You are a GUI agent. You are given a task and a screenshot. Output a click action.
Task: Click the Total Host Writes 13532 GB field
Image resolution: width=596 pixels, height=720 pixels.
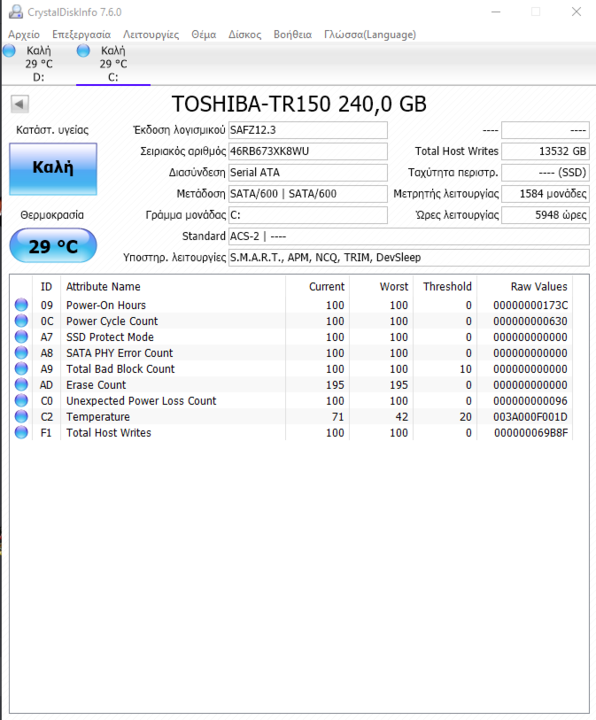[545, 151]
